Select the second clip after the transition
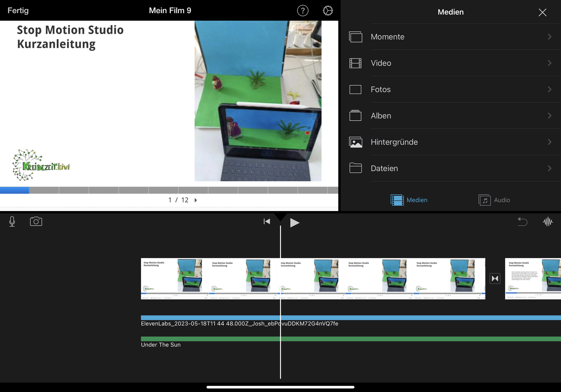 coord(533,279)
